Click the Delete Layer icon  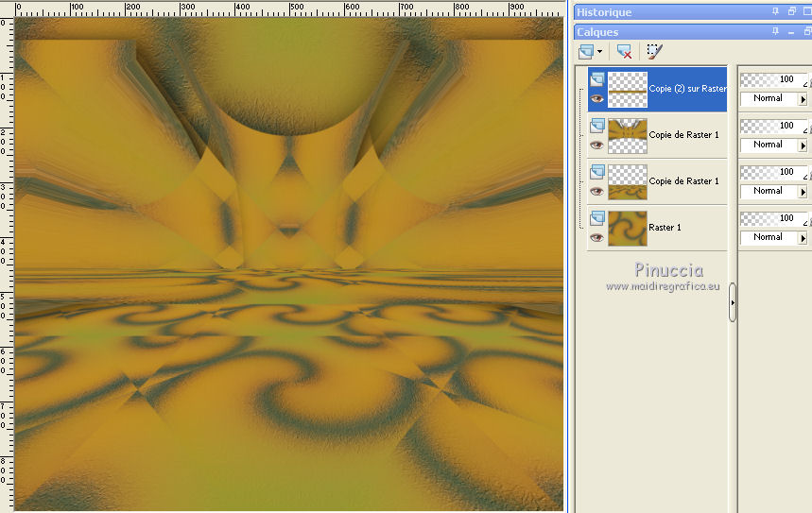[624, 52]
